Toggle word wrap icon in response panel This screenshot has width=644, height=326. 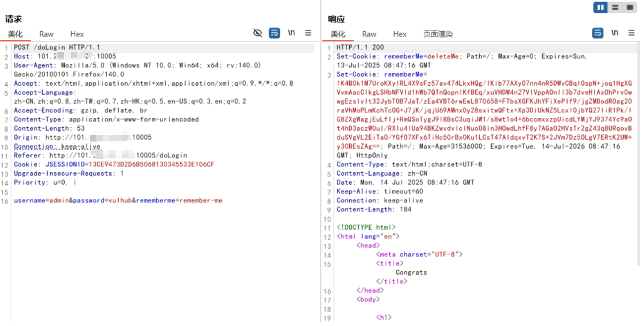tap(598, 33)
